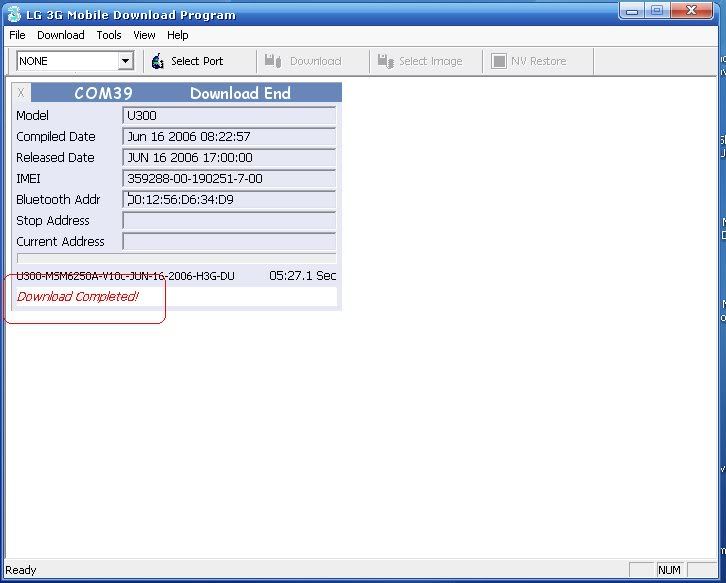Click the Model field showing U300
This screenshot has width=726, height=583.
coord(229,115)
